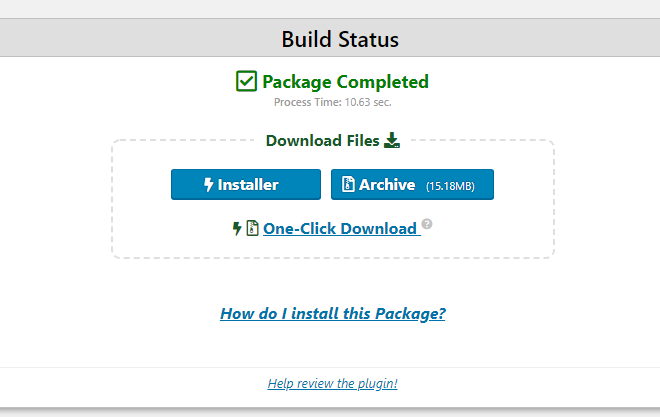Screen dimensions: 660x417
Task: Open the question mark help tooltip icon
Action: [427, 223]
